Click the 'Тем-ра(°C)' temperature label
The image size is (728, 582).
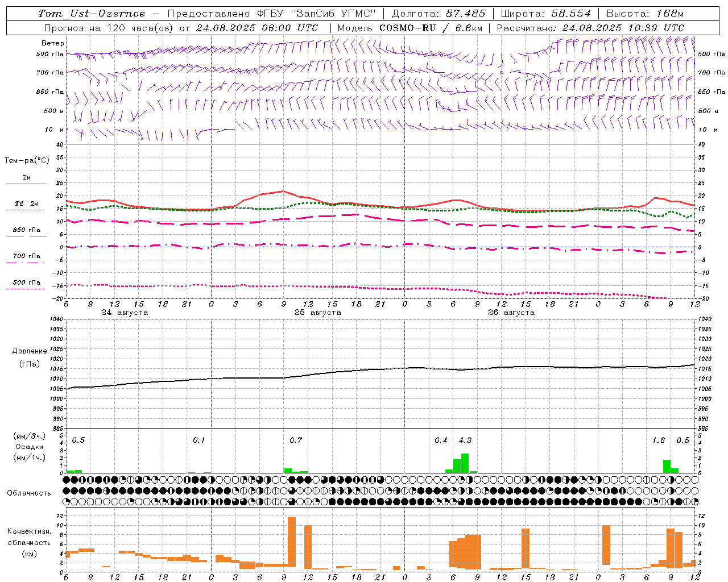point(27,161)
